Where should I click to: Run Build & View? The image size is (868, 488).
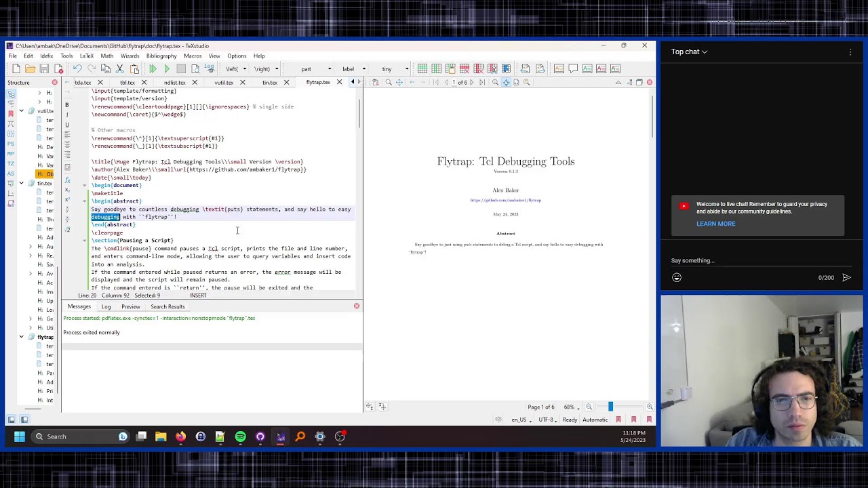153,68
